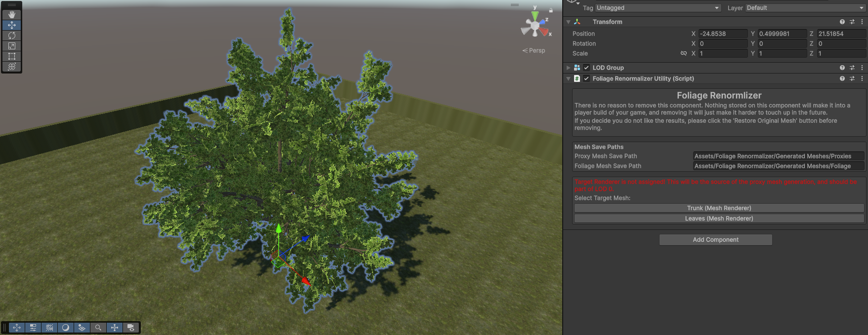This screenshot has width=868, height=335.
Task: Click the camera visibility overlay icon
Action: [x=131, y=328]
